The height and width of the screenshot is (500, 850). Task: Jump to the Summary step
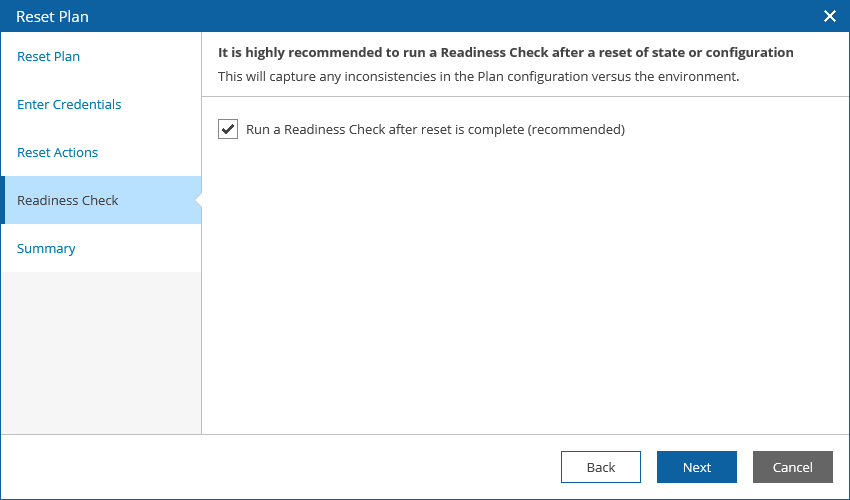pos(46,249)
